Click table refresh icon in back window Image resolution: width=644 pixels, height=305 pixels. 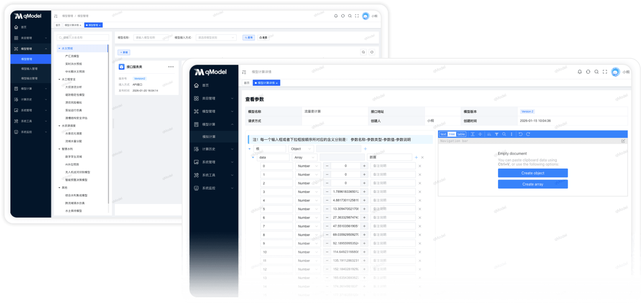point(372,52)
